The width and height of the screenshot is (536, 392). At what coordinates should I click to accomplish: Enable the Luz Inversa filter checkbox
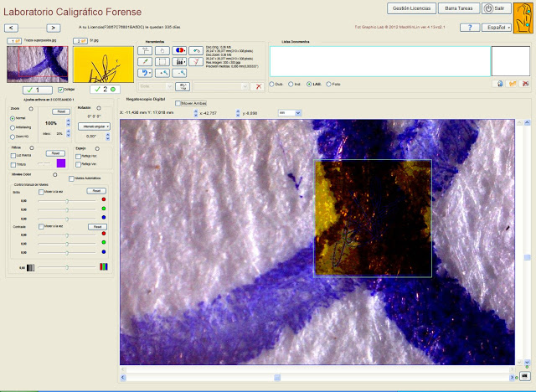[13, 154]
